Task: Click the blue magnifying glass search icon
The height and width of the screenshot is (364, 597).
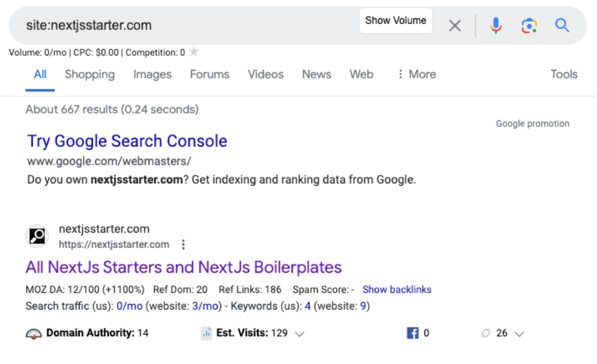Action: (x=562, y=26)
